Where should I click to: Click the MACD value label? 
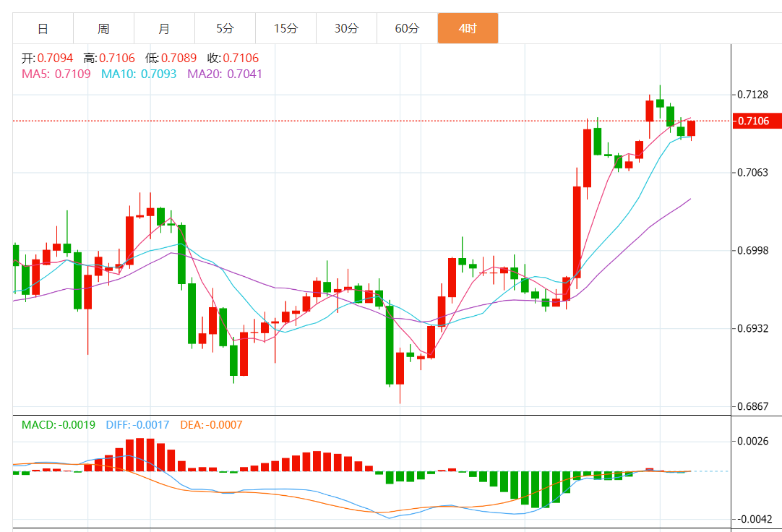pos(59,425)
